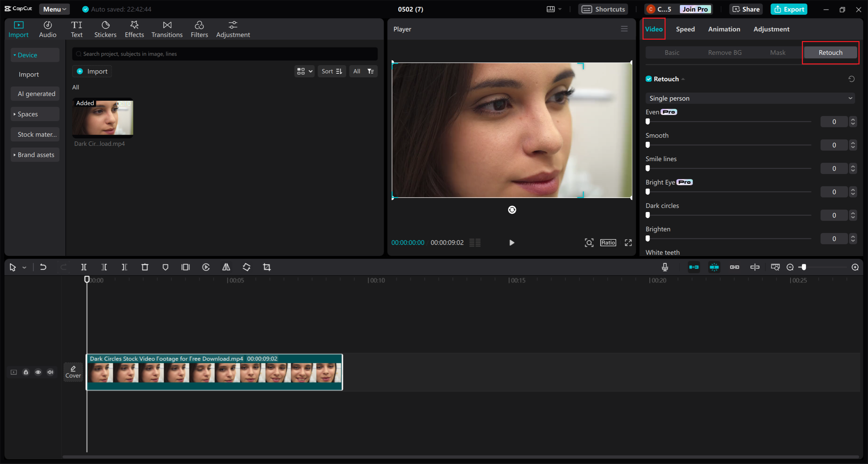
Task: Undo the last action
Action: coord(43,267)
